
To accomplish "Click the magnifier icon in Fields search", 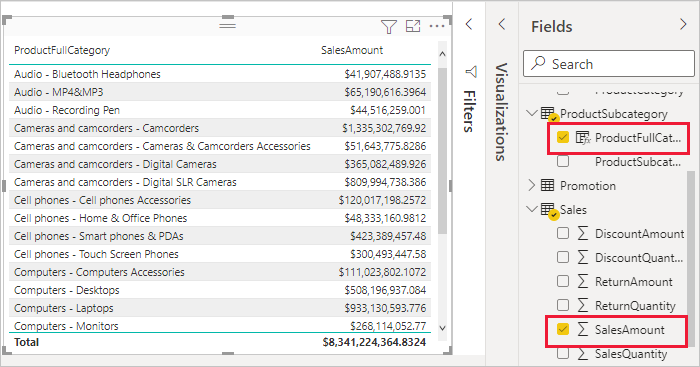I will tap(538, 63).
